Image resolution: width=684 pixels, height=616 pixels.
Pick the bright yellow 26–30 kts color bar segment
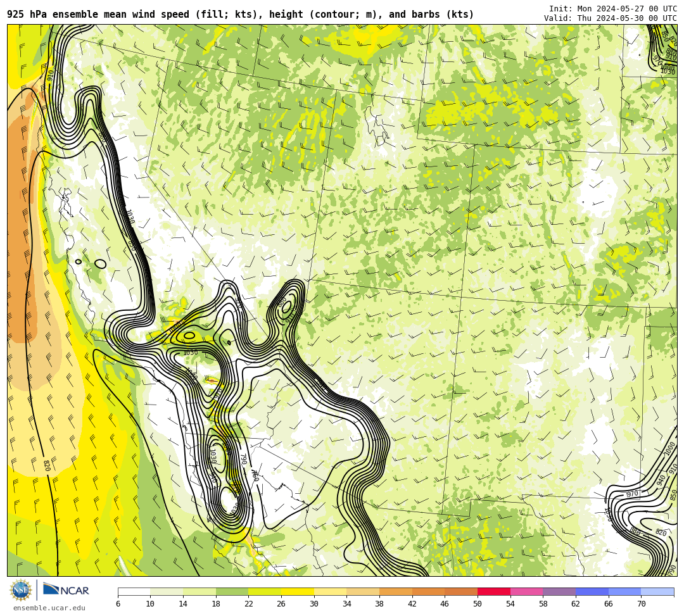click(298, 591)
